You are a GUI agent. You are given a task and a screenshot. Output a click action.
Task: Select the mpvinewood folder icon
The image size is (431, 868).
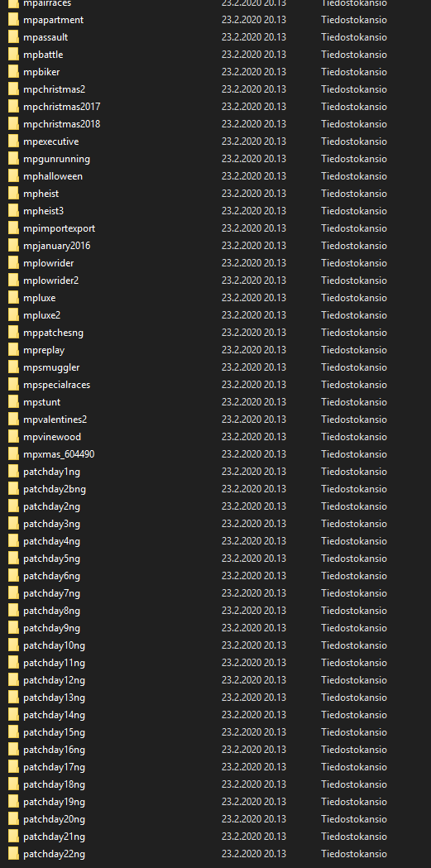point(13,437)
